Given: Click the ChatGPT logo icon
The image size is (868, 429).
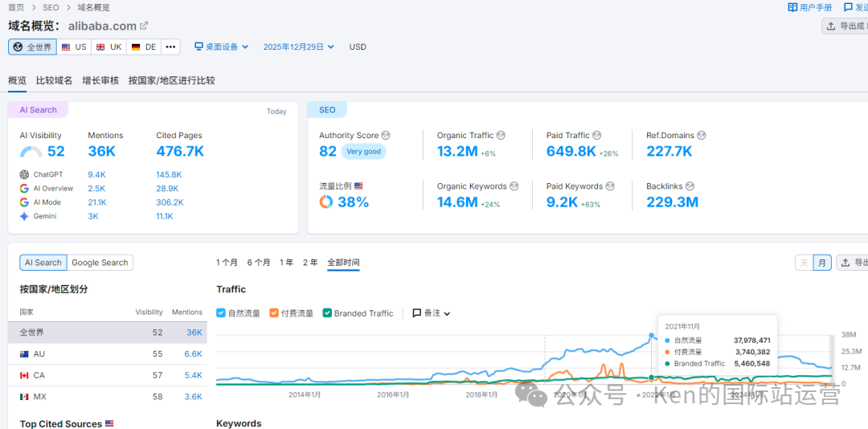Looking at the screenshot, I should tap(24, 174).
